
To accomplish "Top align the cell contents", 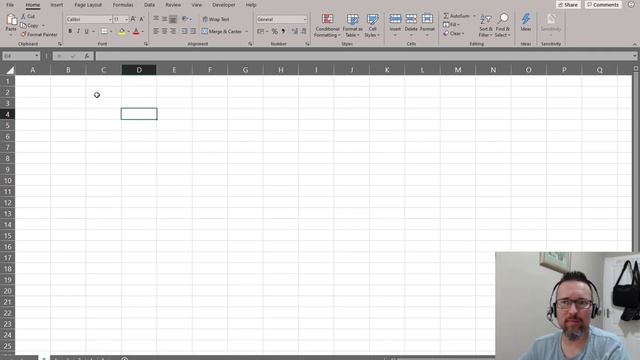I will click(156, 19).
